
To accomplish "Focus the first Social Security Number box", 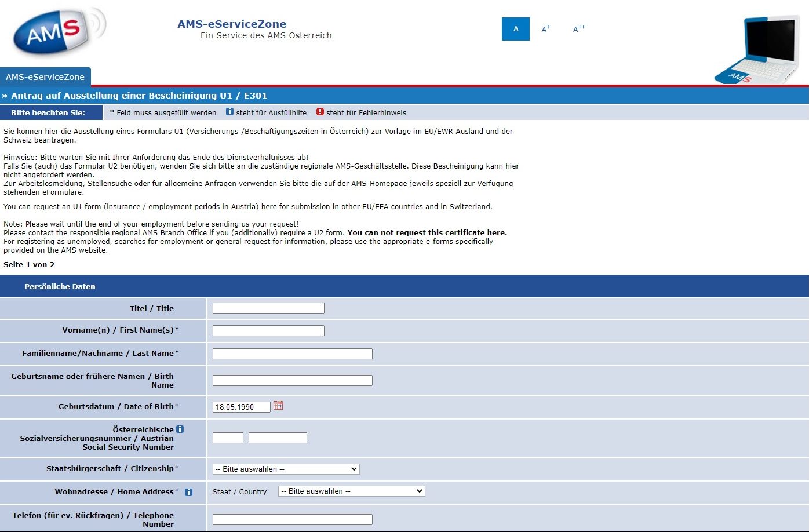I will [x=228, y=438].
